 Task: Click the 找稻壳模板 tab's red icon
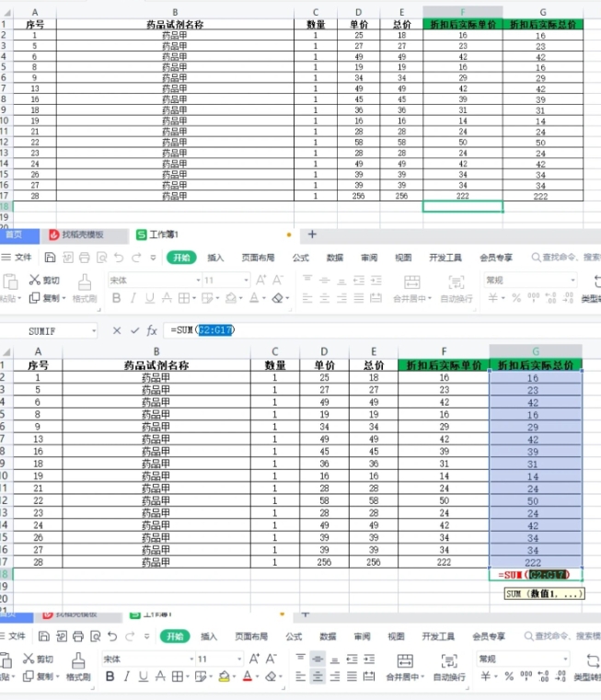pyautogui.click(x=54, y=235)
